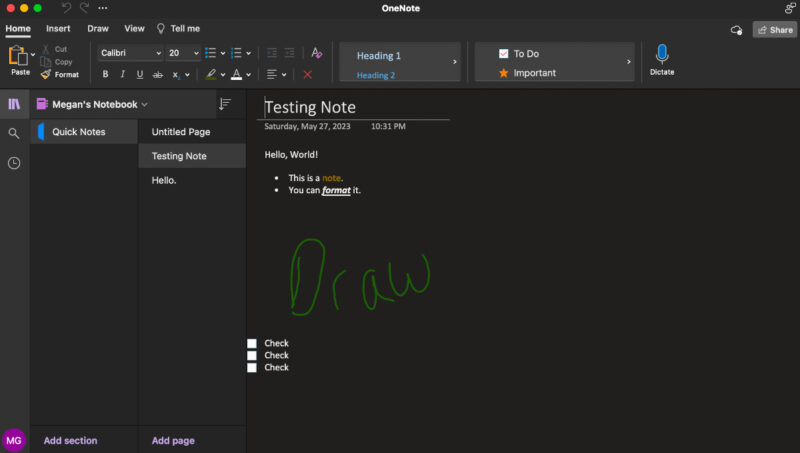Insert a bulleted list
Image resolution: width=800 pixels, height=453 pixels.
point(210,53)
